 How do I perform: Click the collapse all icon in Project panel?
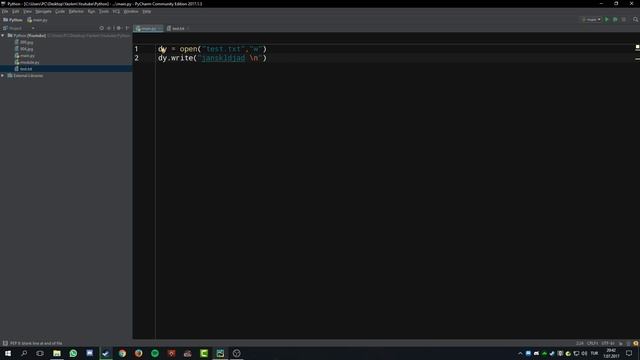[x=109, y=28]
